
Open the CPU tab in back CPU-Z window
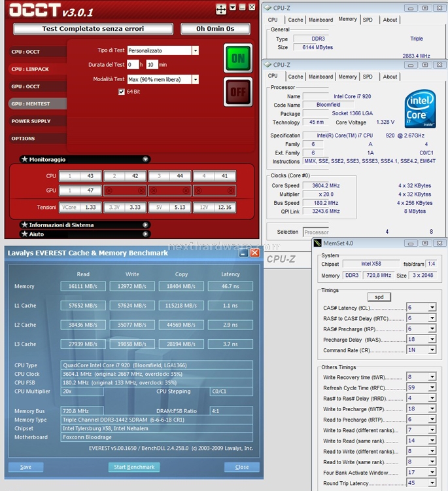pyautogui.click(x=273, y=20)
